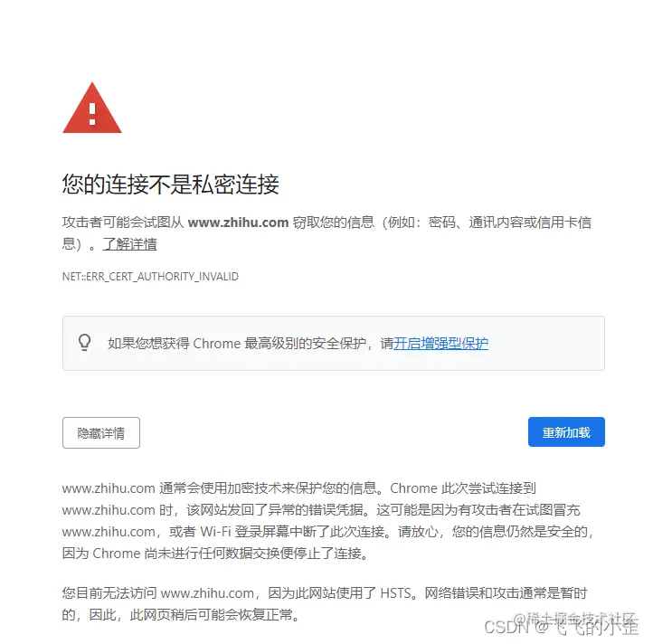The height and width of the screenshot is (644, 653).
Task: Follow the 开启增强型保护 link
Action: [x=440, y=343]
